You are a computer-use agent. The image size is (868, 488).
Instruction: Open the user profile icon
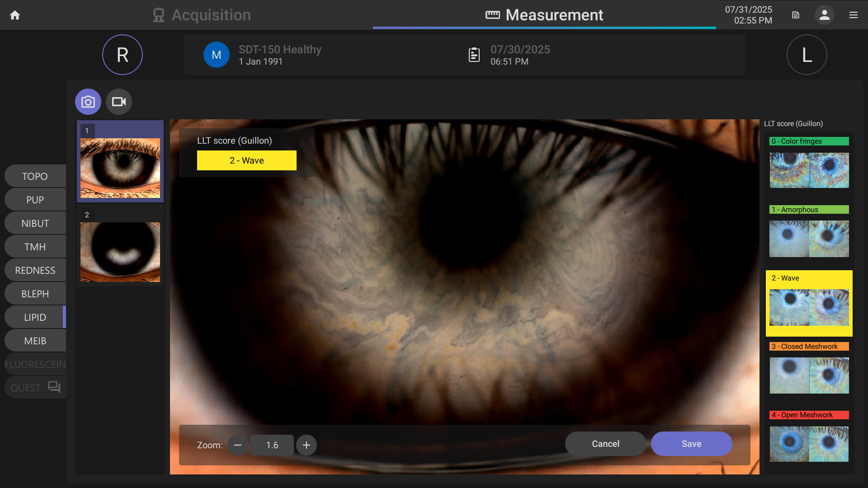824,15
